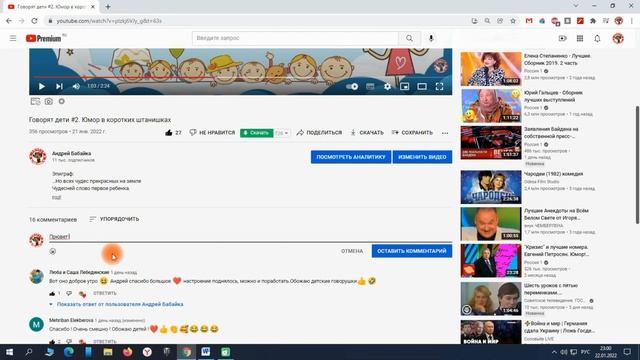The image size is (640, 360).
Task: Open player settings gear
Action: 387,87
